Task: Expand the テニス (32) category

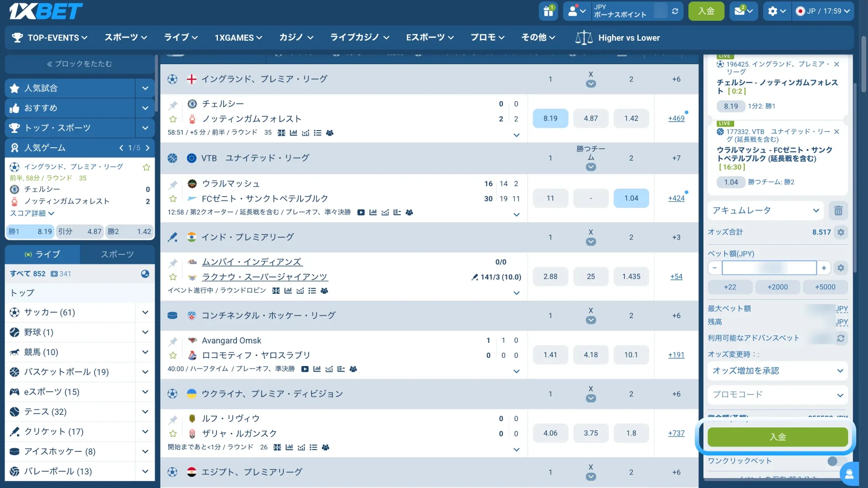Action: (x=145, y=412)
